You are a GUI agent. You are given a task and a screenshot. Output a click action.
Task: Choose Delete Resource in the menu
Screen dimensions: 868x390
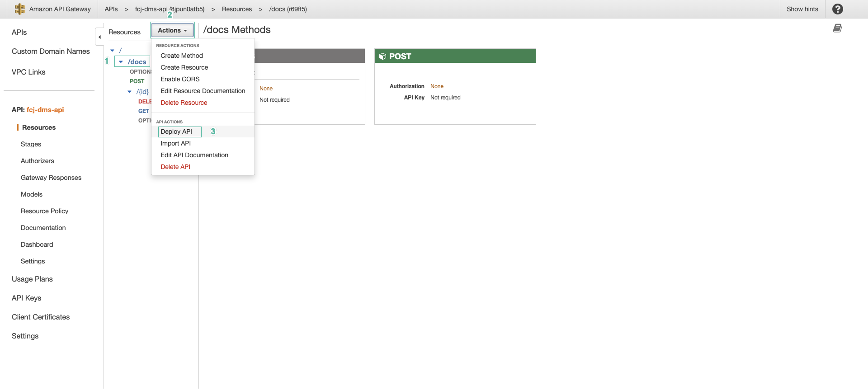click(184, 103)
